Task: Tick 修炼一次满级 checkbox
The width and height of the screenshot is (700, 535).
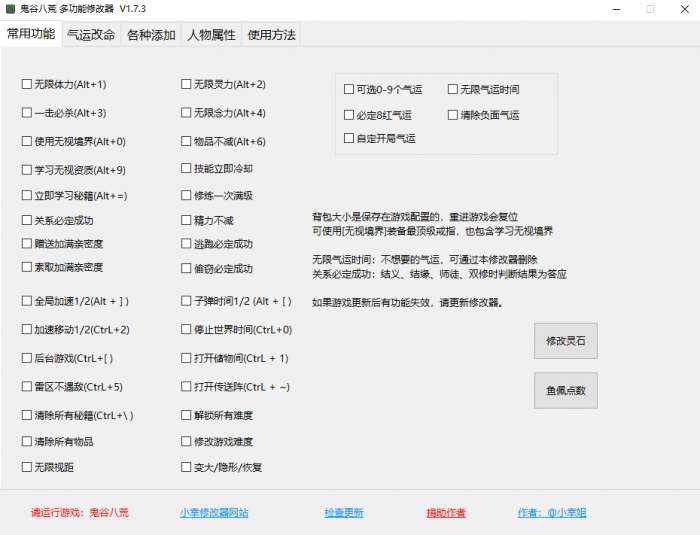Action: point(217,195)
